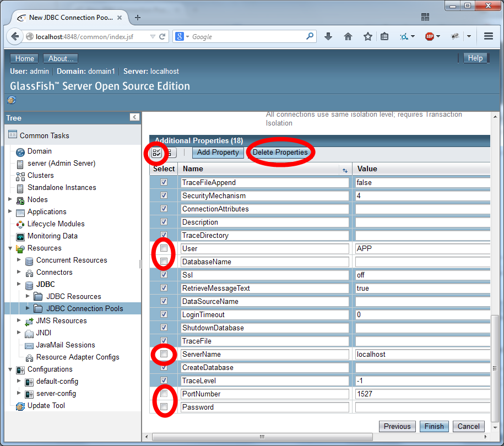Collapse the Tree panel with arrow icon
This screenshot has height=446, width=504.
[134, 117]
